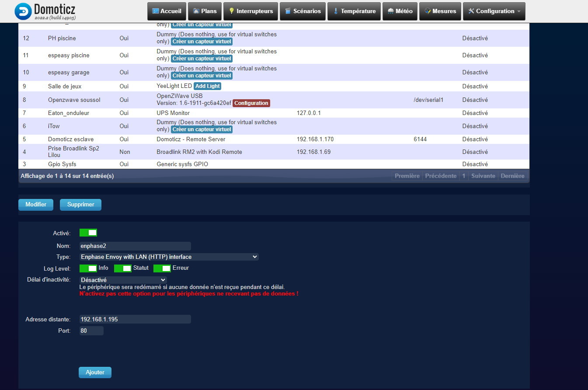Open the Mesures page

point(440,11)
